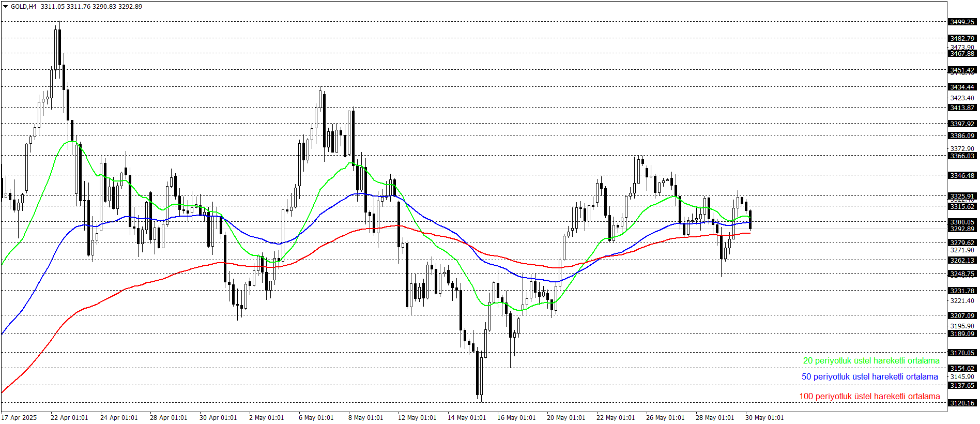The height and width of the screenshot is (424, 980).
Task: Click the 3221.40 price scale value
Action: tap(962, 300)
